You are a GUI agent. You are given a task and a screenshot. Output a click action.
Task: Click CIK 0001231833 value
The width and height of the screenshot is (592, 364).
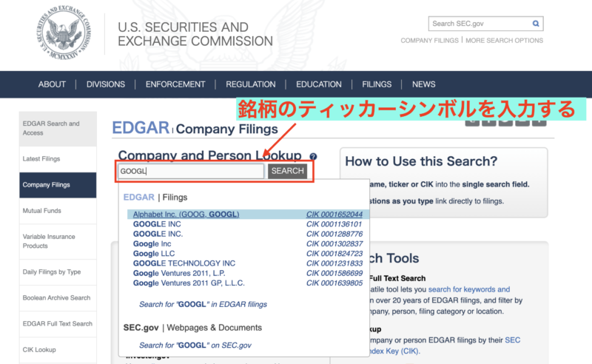tap(334, 263)
